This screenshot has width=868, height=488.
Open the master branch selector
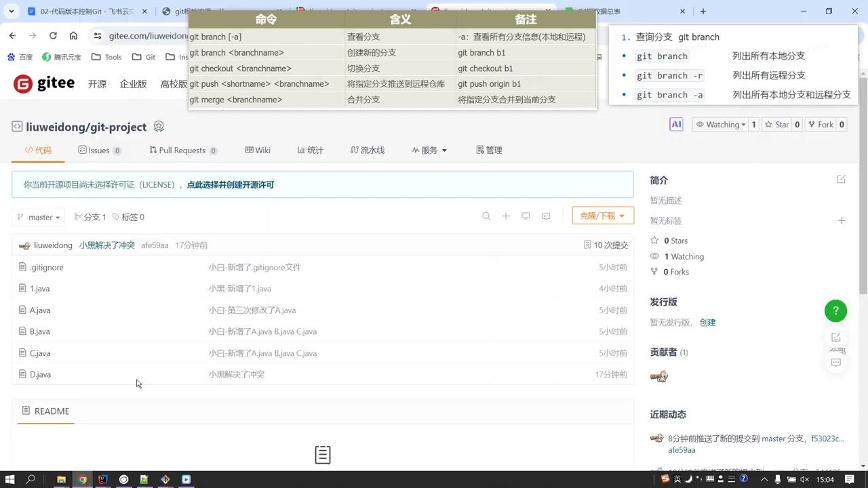(37, 217)
